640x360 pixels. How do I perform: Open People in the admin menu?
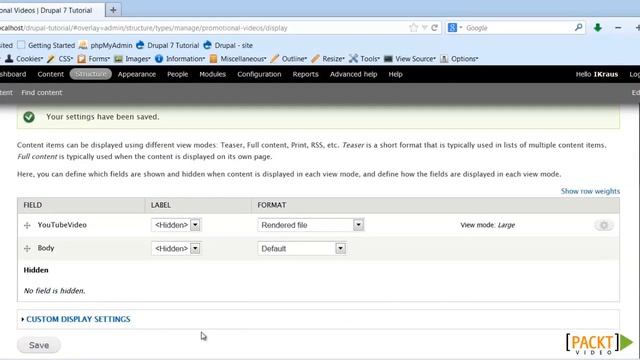[x=178, y=74]
